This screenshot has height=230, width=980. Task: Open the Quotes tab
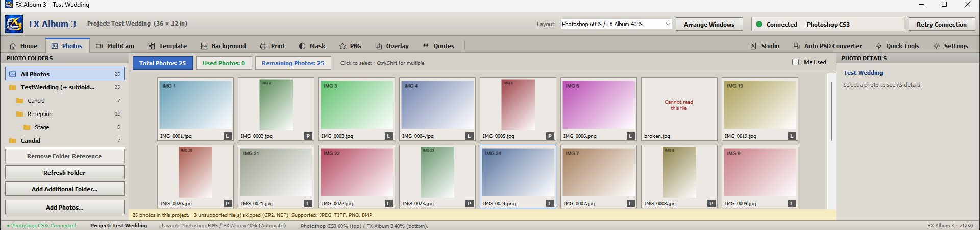[x=438, y=46]
